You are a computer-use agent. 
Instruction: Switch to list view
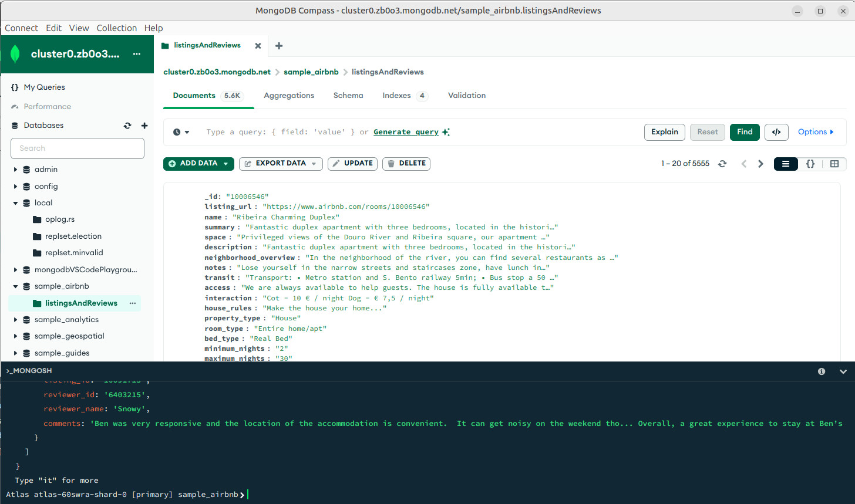[786, 164]
